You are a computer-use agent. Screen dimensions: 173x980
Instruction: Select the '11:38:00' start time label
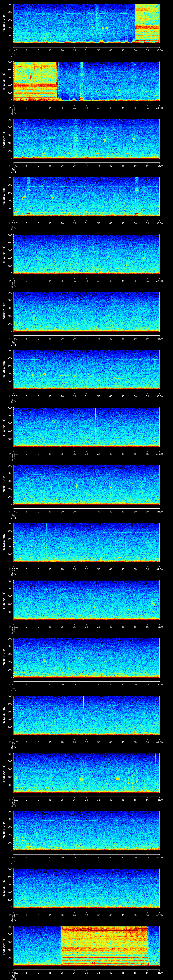[13, 569]
